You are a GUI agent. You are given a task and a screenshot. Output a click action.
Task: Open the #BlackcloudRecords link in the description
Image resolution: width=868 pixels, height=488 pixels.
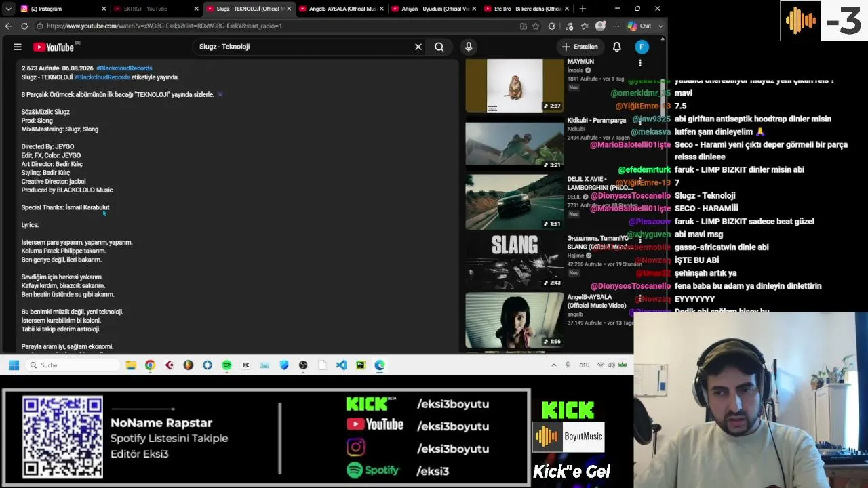[x=102, y=77]
